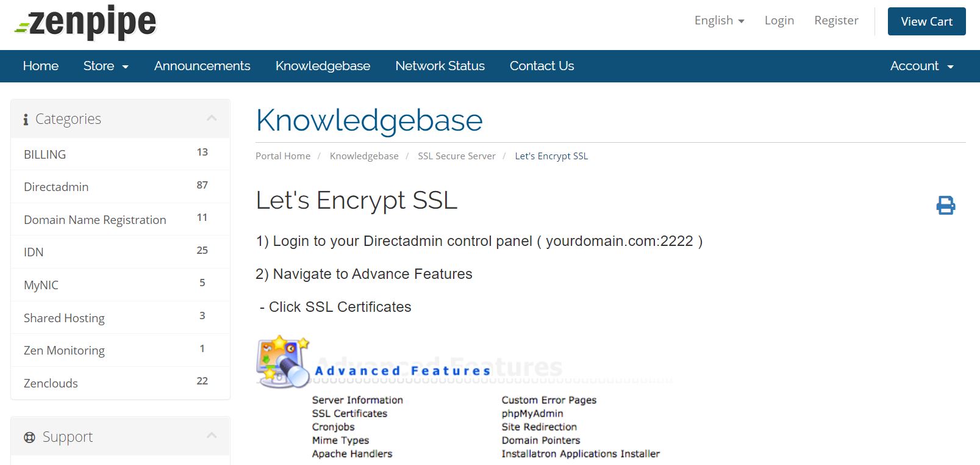Click the 'Click SSL Certificates' instruction line
This screenshot has height=465, width=980.
pyautogui.click(x=335, y=307)
